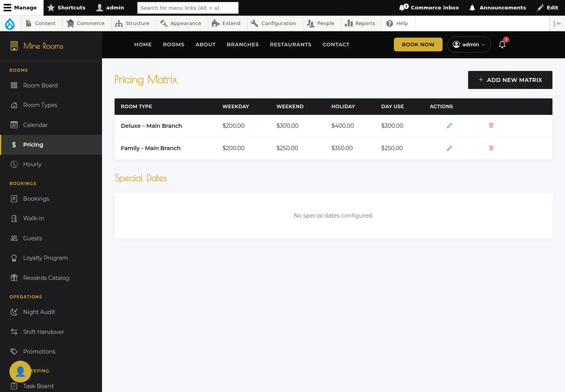Delete the Deluxe – Main Branch pricing row

point(491,126)
